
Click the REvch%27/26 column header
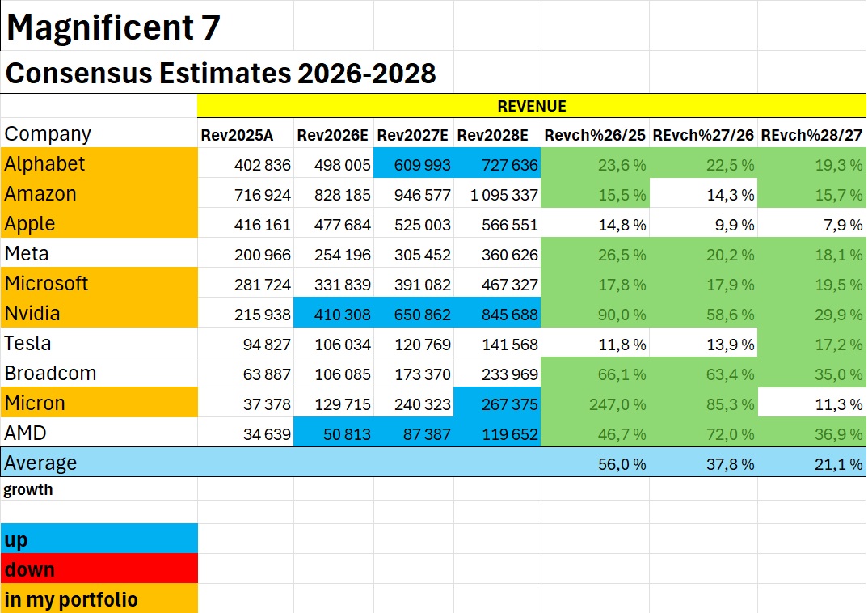pos(704,133)
